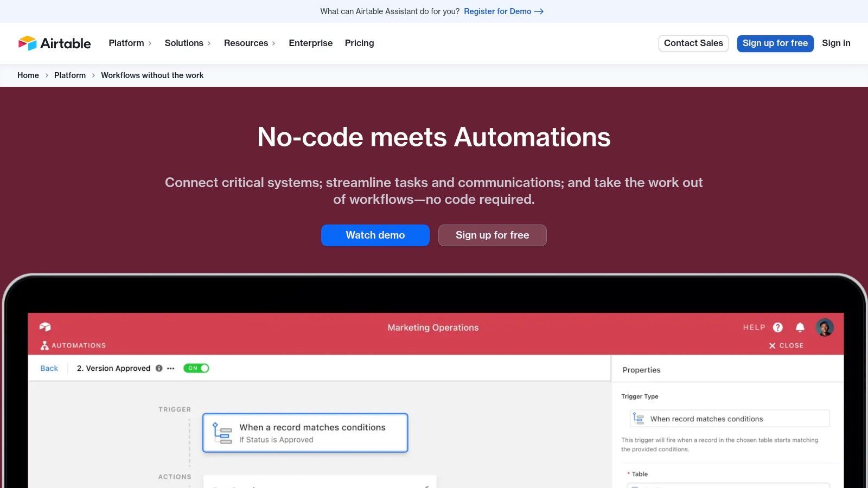Click Sign up for free below the headline

coord(493,235)
